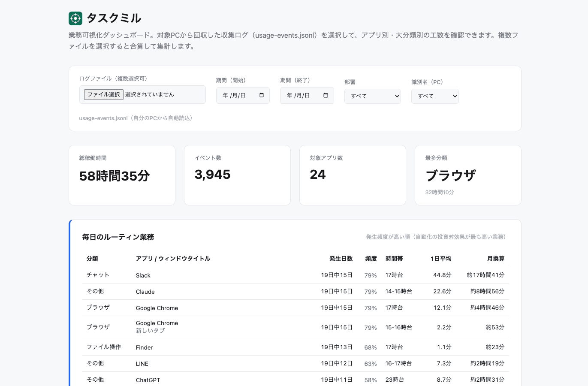Focus the 期間（開始） date field
588x386 pixels.
pos(243,95)
